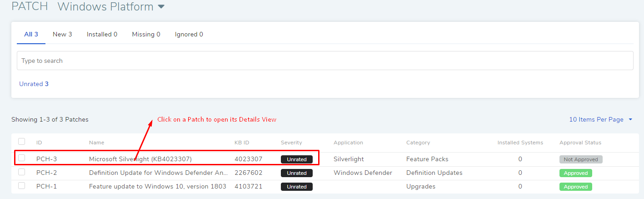The image size is (644, 199).
Task: Click the Feature Packs category cell
Action: pyautogui.click(x=427, y=159)
